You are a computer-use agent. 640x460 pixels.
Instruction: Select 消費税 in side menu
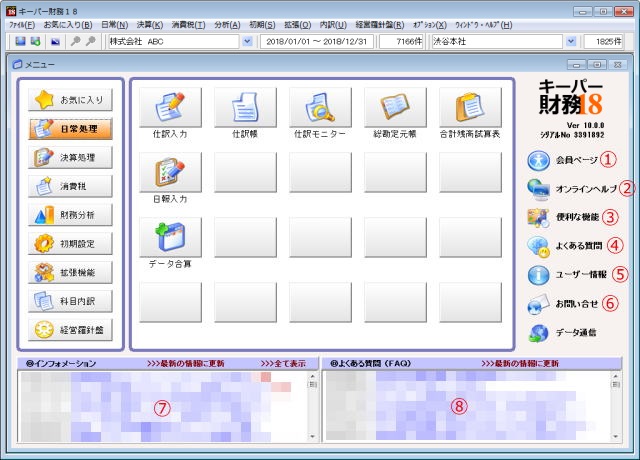coord(70,187)
